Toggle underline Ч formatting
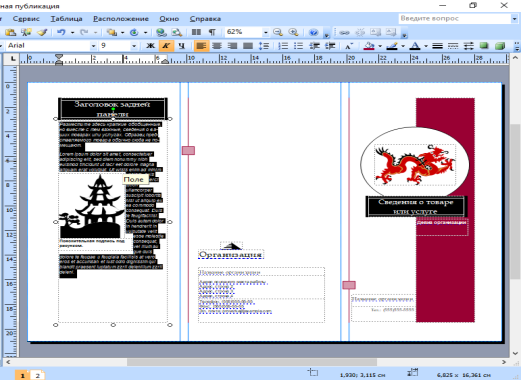 (182, 46)
